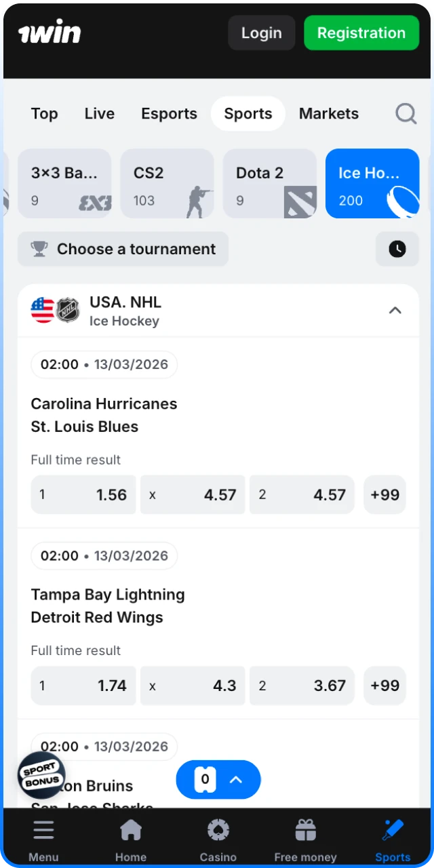Open the search magnifier icon

[406, 113]
